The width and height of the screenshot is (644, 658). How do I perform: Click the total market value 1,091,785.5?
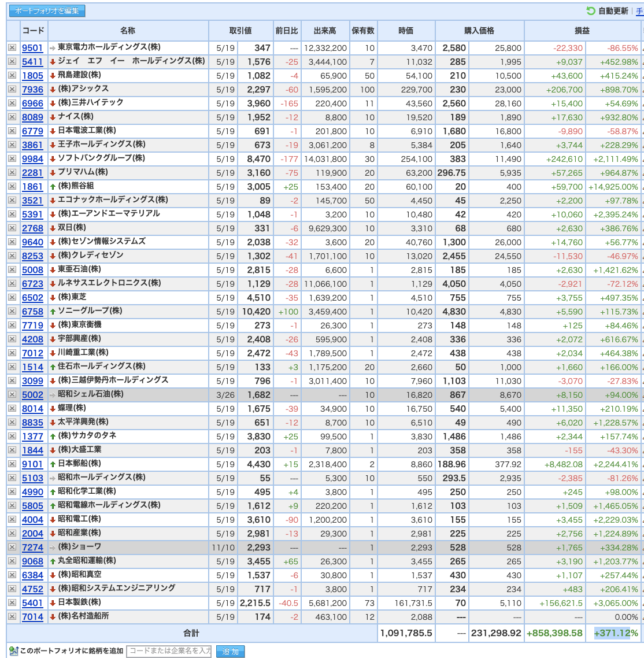pyautogui.click(x=406, y=633)
